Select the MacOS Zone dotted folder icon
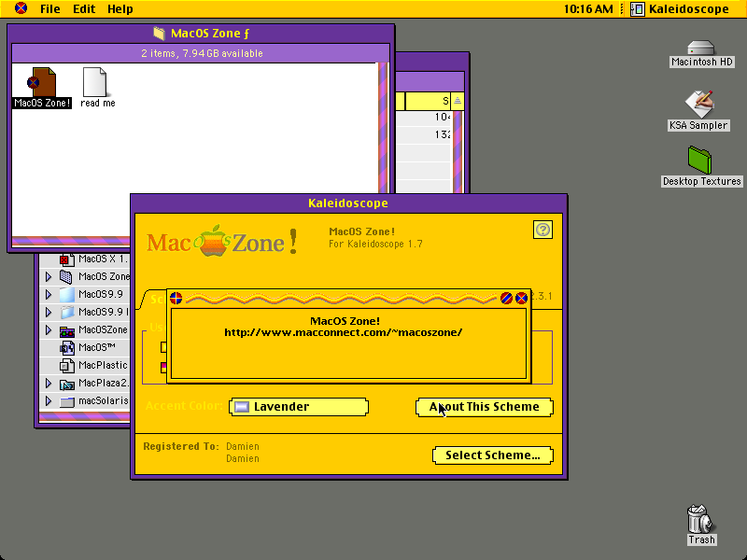The image size is (747, 560). point(66,276)
